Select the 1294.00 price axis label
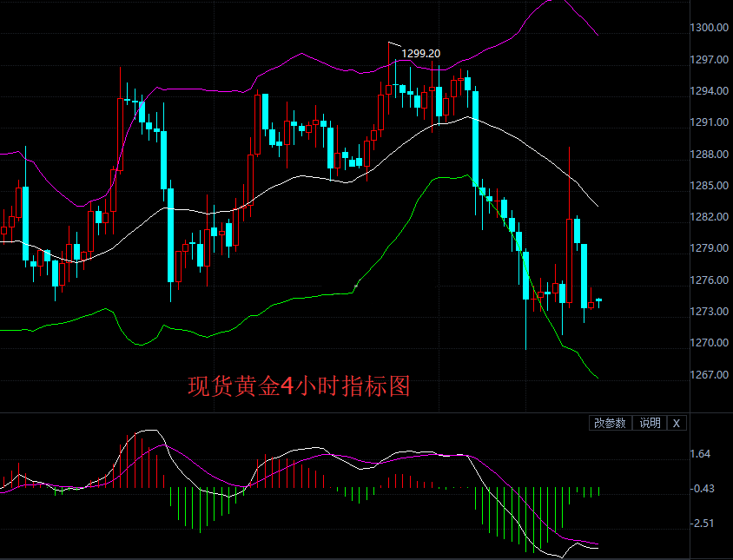This screenshot has height=560, width=733. point(710,91)
